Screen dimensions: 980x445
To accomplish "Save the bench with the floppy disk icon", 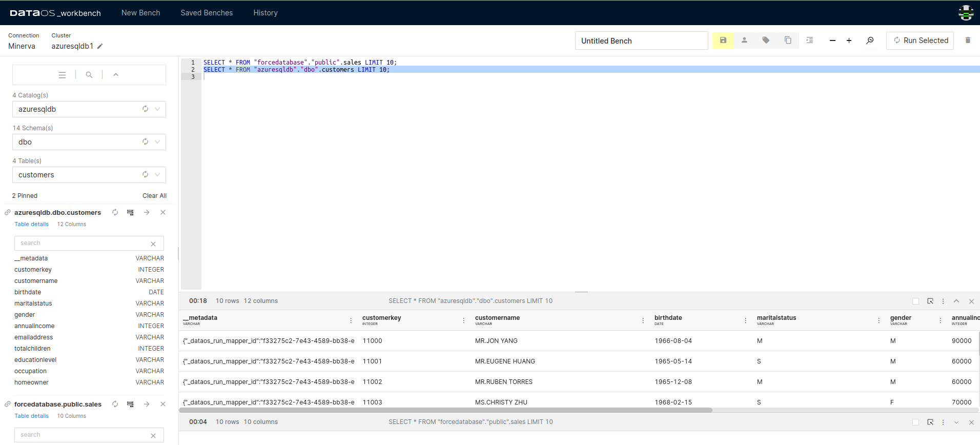I will [x=723, y=41].
